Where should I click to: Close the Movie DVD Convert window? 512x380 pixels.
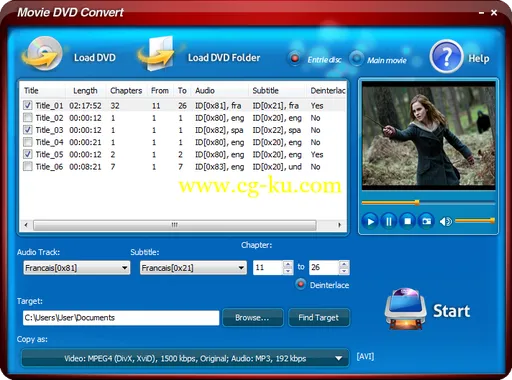tap(494, 13)
